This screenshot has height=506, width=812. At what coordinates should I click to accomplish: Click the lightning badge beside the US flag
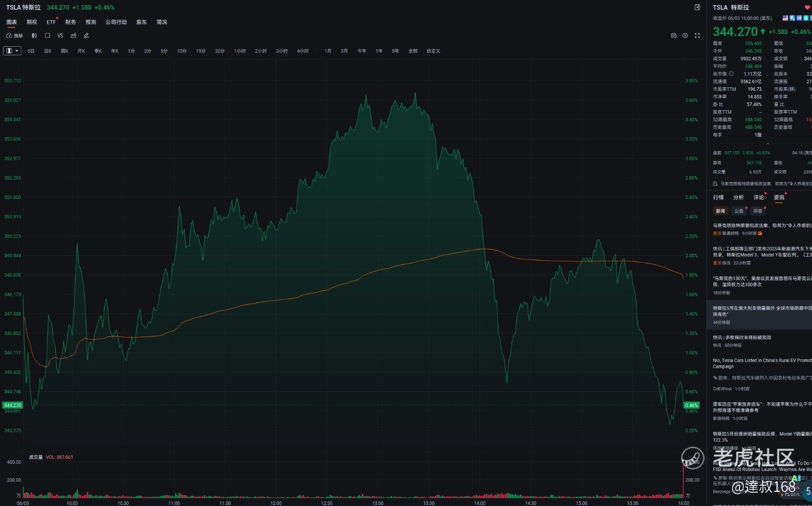pyautogui.click(x=792, y=18)
